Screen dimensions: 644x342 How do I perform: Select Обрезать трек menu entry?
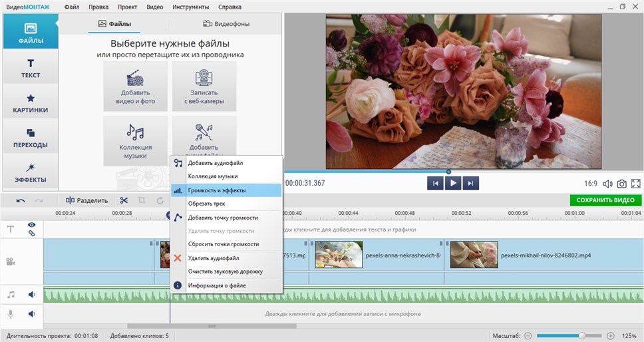(226, 204)
